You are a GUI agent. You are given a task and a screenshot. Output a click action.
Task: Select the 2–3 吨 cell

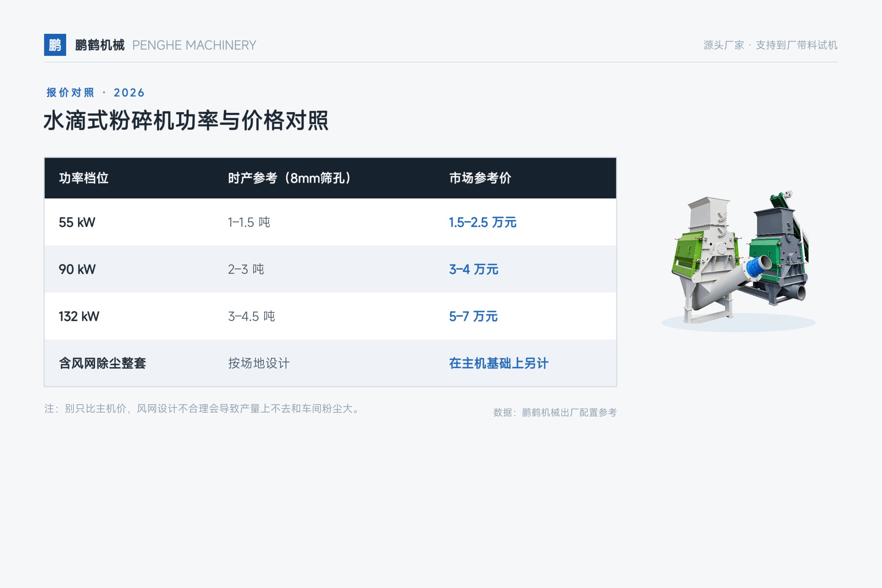[x=246, y=269]
